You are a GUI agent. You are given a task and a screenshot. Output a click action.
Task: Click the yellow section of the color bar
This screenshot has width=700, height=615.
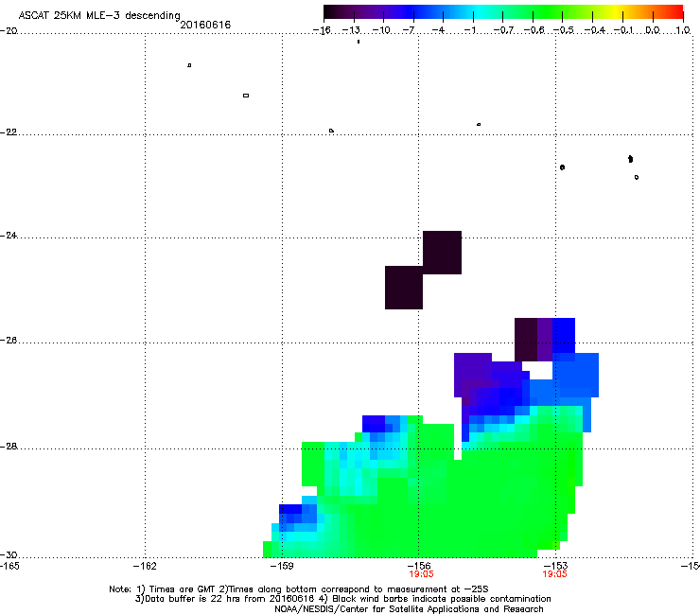(616, 12)
